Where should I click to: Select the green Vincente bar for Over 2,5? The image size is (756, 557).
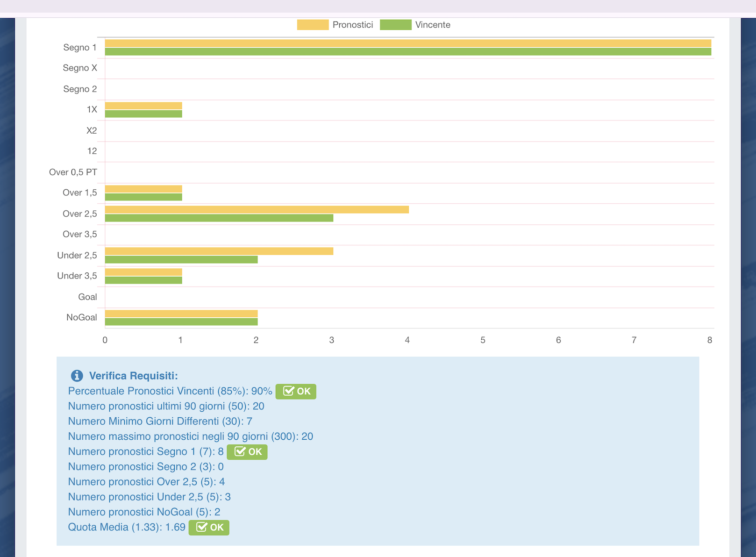219,218
